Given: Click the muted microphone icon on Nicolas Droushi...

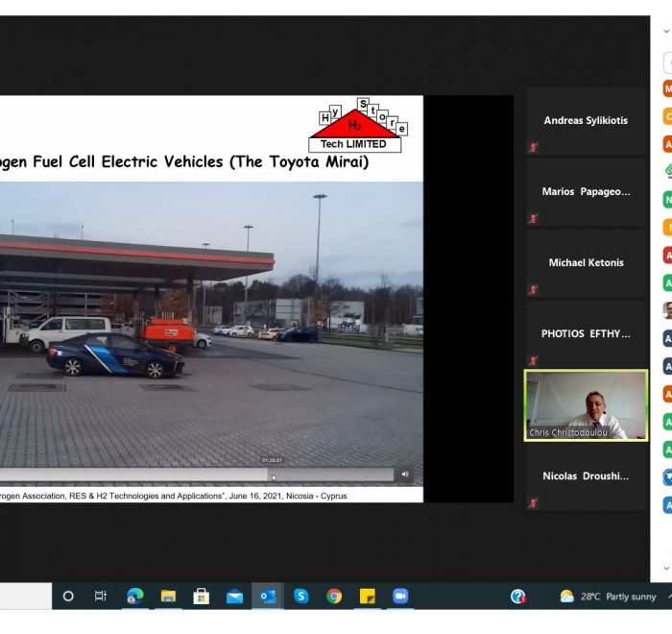Looking at the screenshot, I should [533, 503].
